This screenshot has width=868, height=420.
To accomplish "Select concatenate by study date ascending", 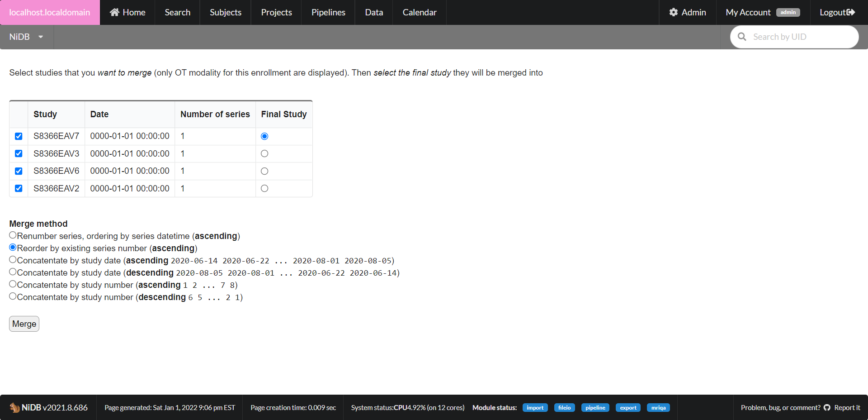I will tap(13, 259).
